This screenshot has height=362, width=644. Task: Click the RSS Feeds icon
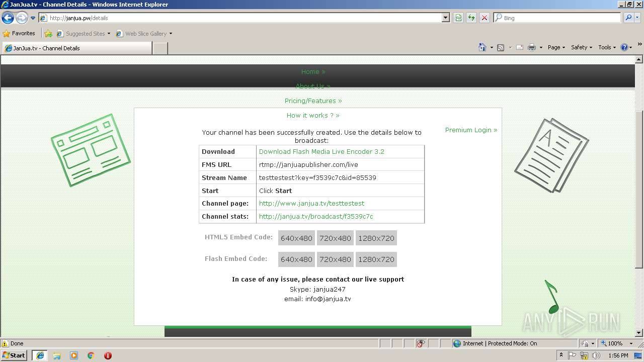(x=501, y=47)
